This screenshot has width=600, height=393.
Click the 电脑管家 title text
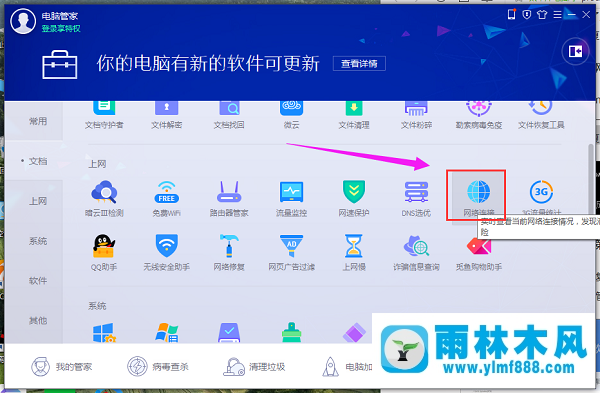tap(60, 16)
